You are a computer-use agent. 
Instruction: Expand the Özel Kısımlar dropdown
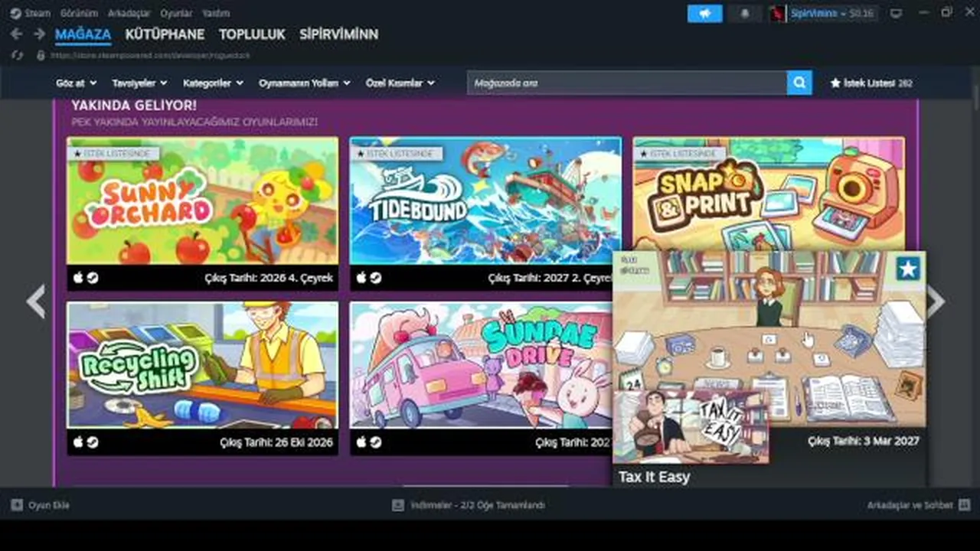400,83
